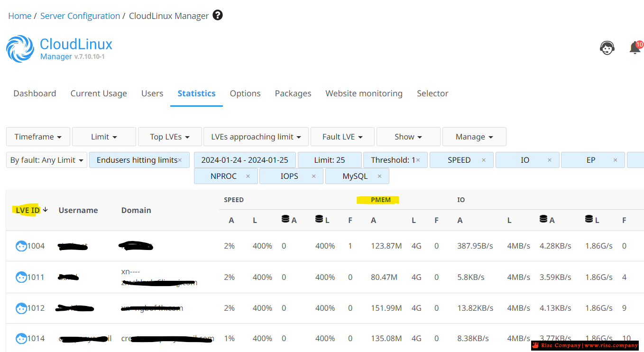The height and width of the screenshot is (352, 644).
Task: Open the Fault LVE dropdown
Action: coord(342,137)
